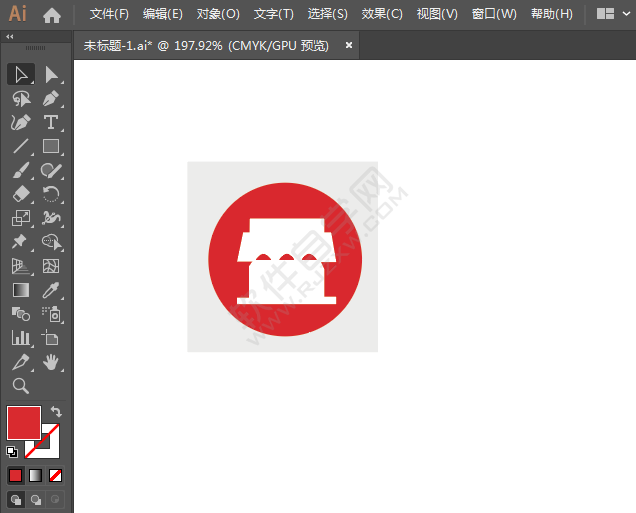Viewport: 636px width, 513px height.
Task: Switch to Draw Behind mode
Action: click(x=36, y=498)
